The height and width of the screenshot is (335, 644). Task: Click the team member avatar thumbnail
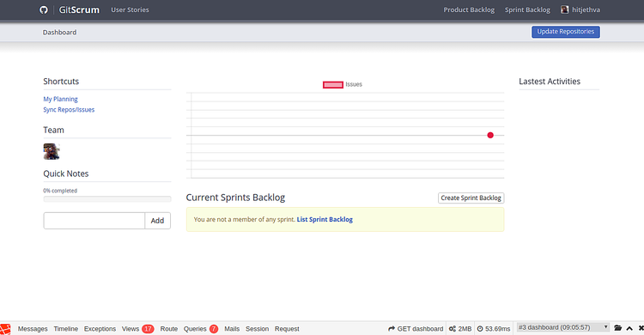[52, 151]
